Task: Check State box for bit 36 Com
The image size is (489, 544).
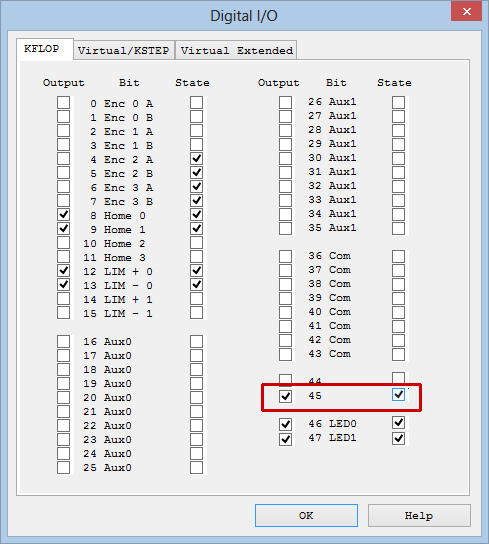Action: tap(398, 256)
